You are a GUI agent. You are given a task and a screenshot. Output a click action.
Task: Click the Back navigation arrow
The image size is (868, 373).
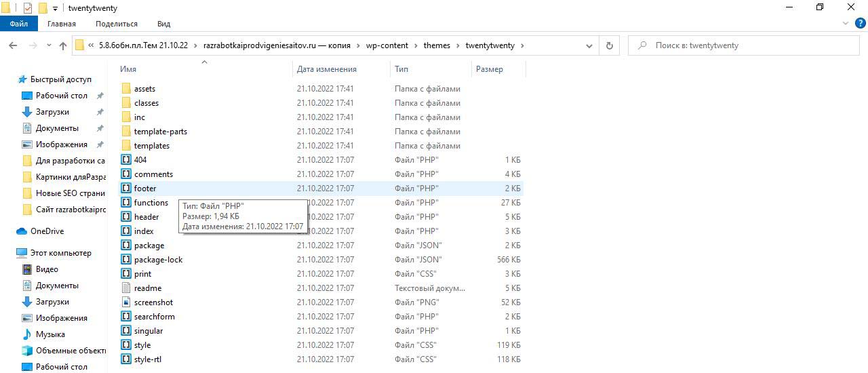(12, 45)
